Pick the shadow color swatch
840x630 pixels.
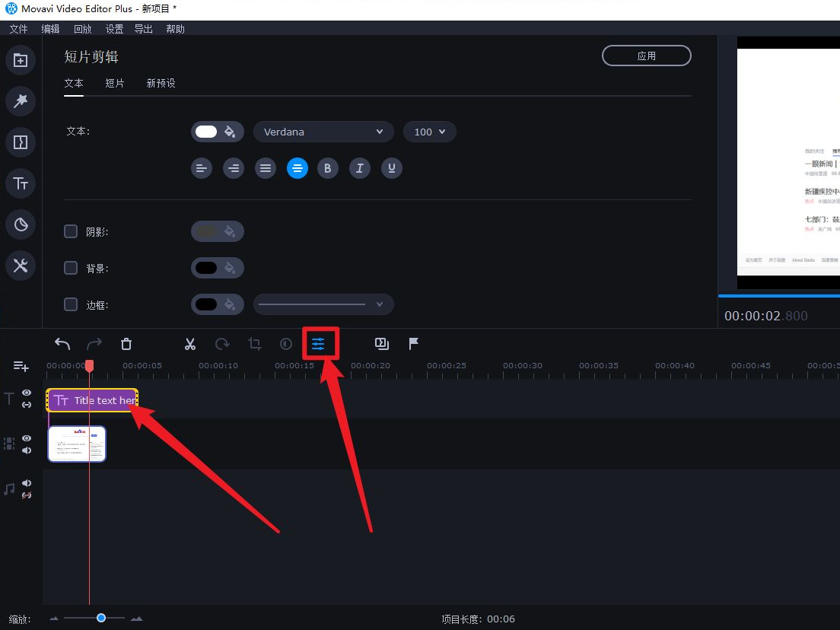click(206, 231)
